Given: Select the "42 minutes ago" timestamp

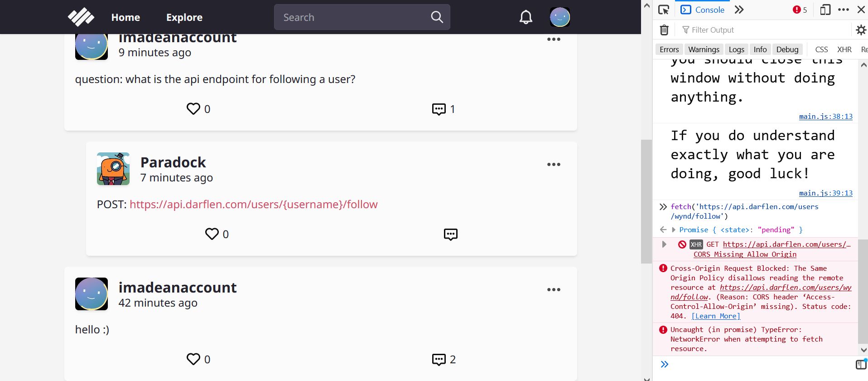Looking at the screenshot, I should [x=158, y=303].
